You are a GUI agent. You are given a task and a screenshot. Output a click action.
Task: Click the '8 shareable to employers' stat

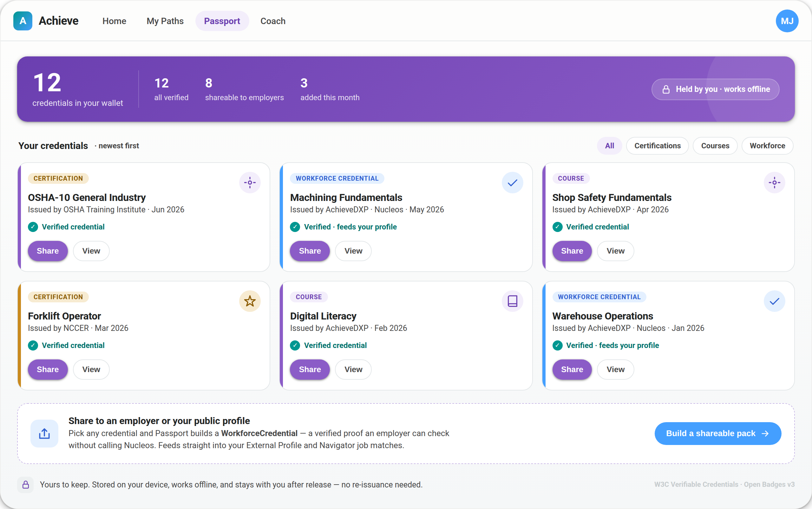(x=244, y=89)
